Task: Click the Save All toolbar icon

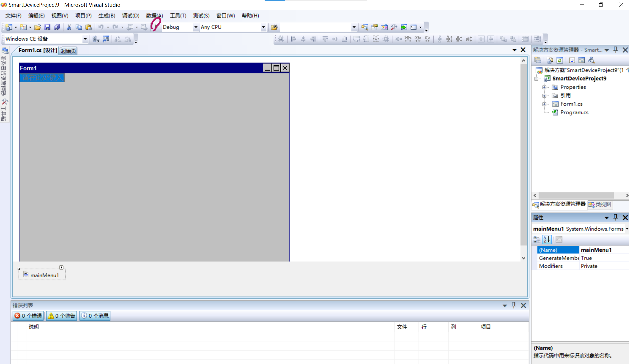Action: [57, 27]
